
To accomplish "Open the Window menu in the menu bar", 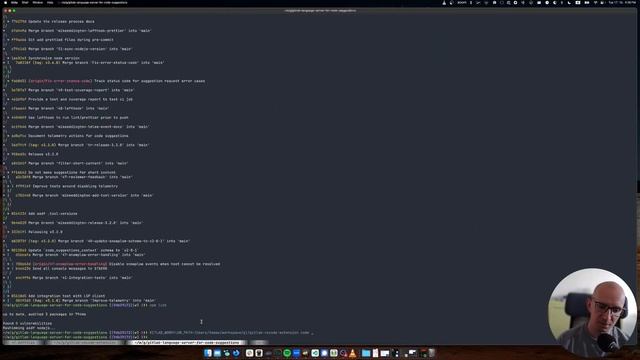I will click(38, 2).
